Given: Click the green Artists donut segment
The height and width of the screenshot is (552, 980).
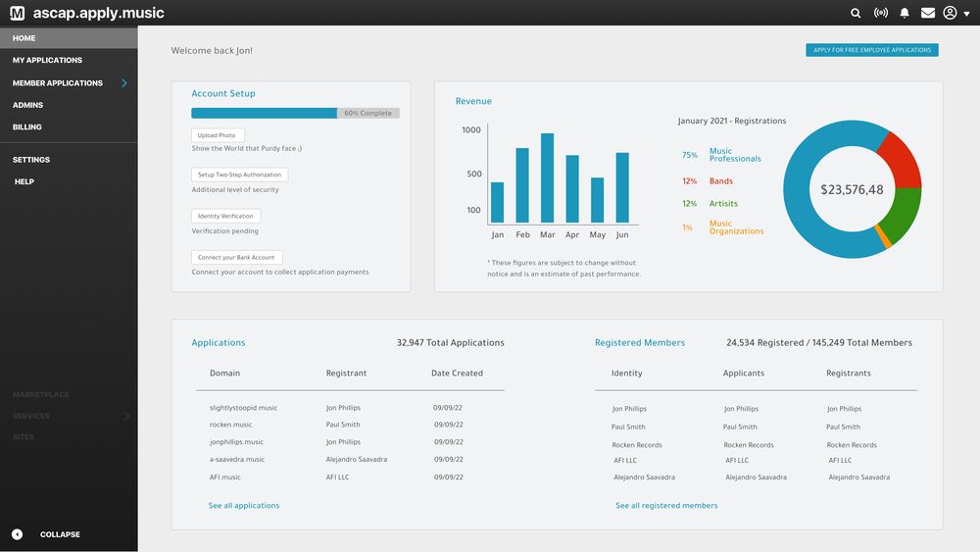Looking at the screenshot, I should point(903,215).
